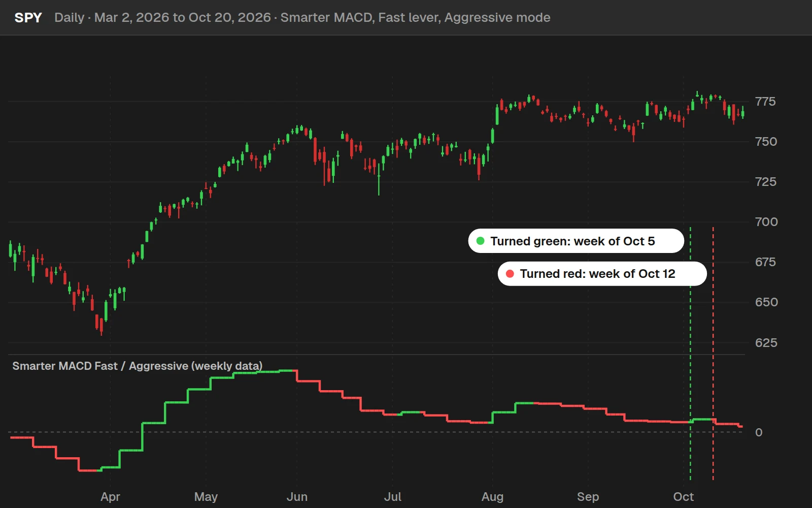Click the MACD zero level label
The image size is (812, 508).
pos(759,432)
